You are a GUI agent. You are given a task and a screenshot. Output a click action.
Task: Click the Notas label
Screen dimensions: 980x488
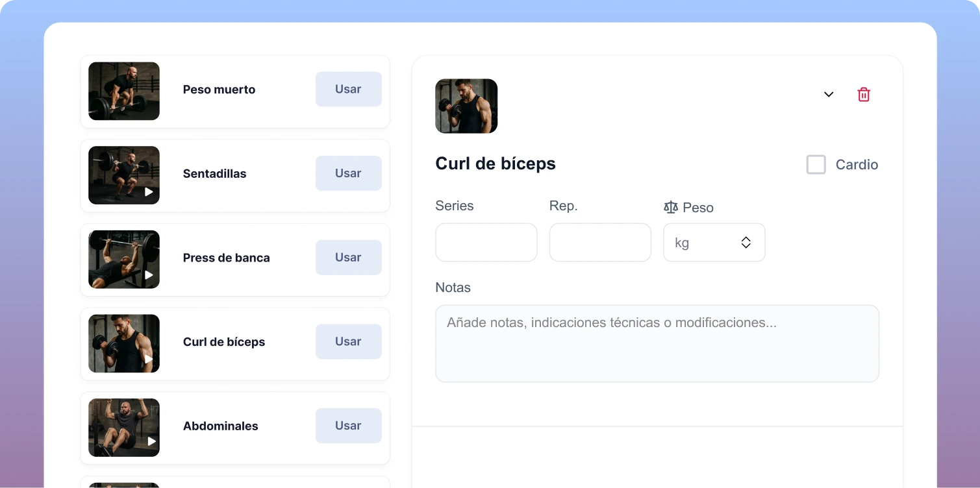453,287
